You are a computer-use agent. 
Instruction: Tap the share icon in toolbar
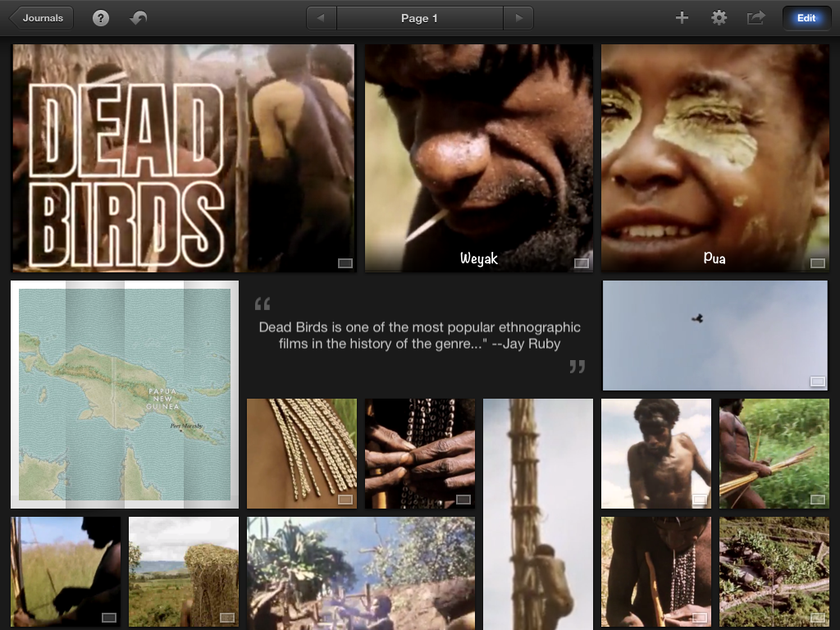click(756, 18)
